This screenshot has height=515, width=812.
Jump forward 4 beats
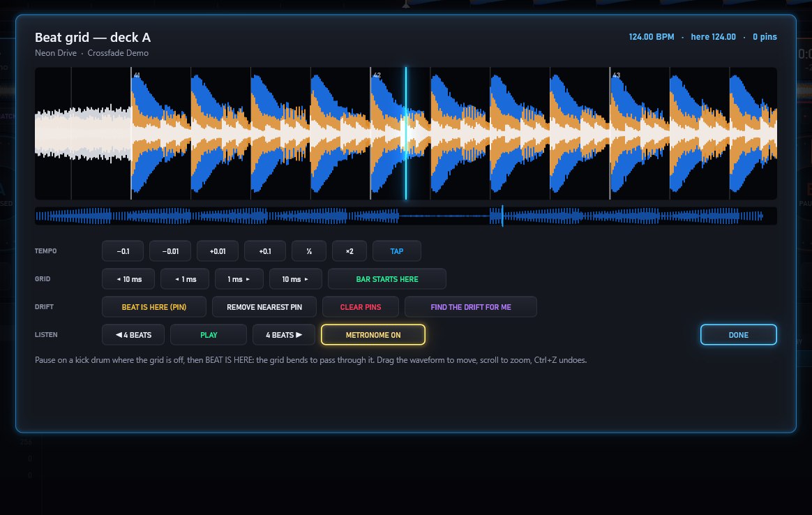click(284, 335)
